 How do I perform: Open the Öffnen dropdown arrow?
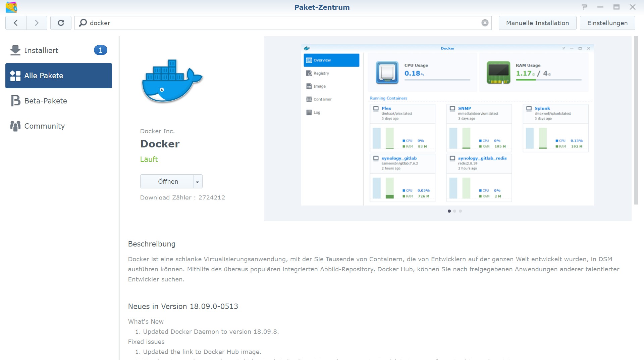coord(197,181)
